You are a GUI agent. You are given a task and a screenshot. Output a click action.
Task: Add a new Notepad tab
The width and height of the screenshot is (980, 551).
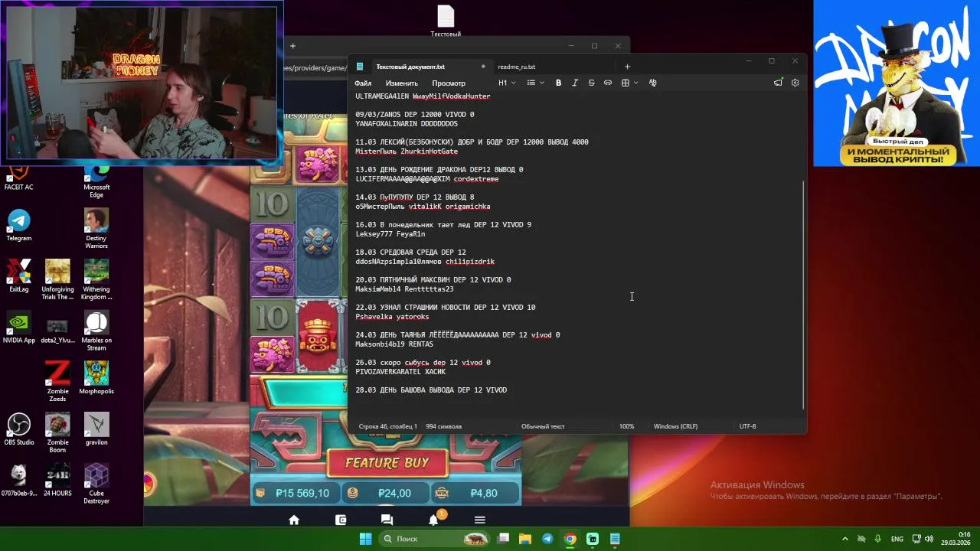tap(627, 67)
